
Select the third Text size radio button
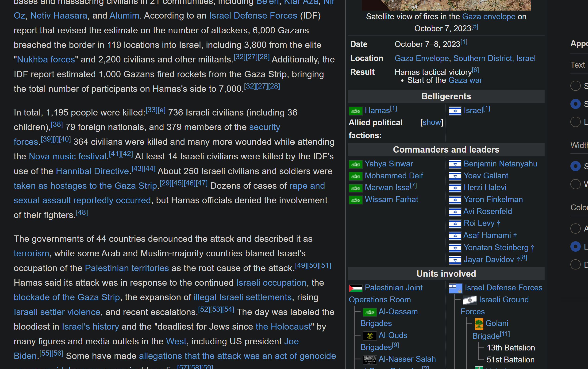coord(575,122)
